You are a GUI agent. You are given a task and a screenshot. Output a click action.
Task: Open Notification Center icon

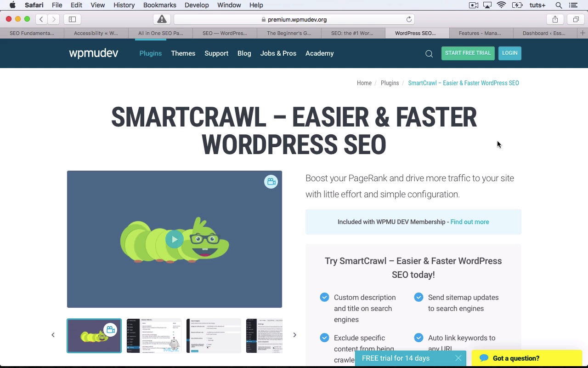[573, 5]
